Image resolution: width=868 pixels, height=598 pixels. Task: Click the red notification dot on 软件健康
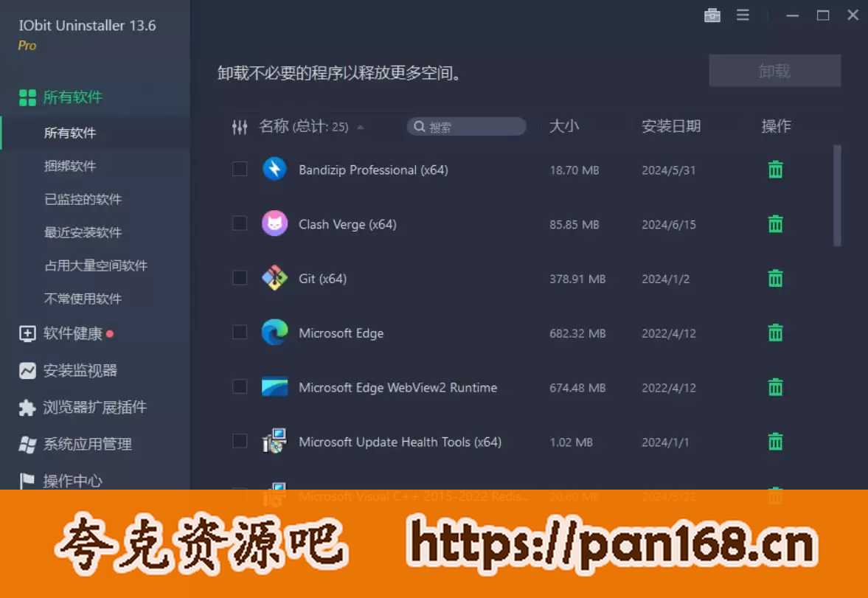tap(110, 333)
